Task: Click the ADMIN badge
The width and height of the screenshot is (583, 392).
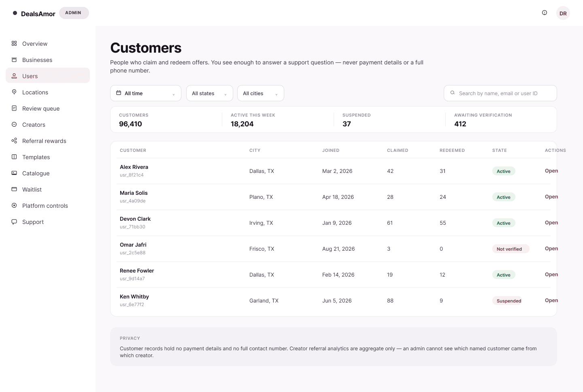Action: (74, 13)
